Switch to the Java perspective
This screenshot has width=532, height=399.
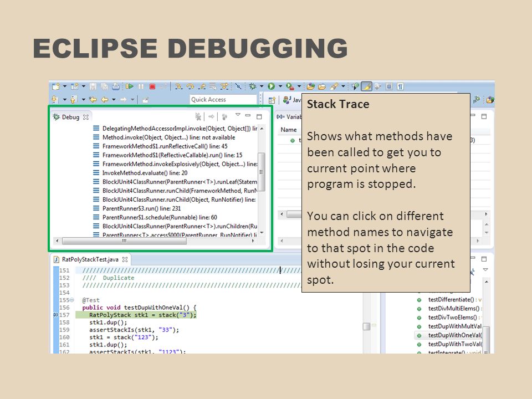point(292,100)
